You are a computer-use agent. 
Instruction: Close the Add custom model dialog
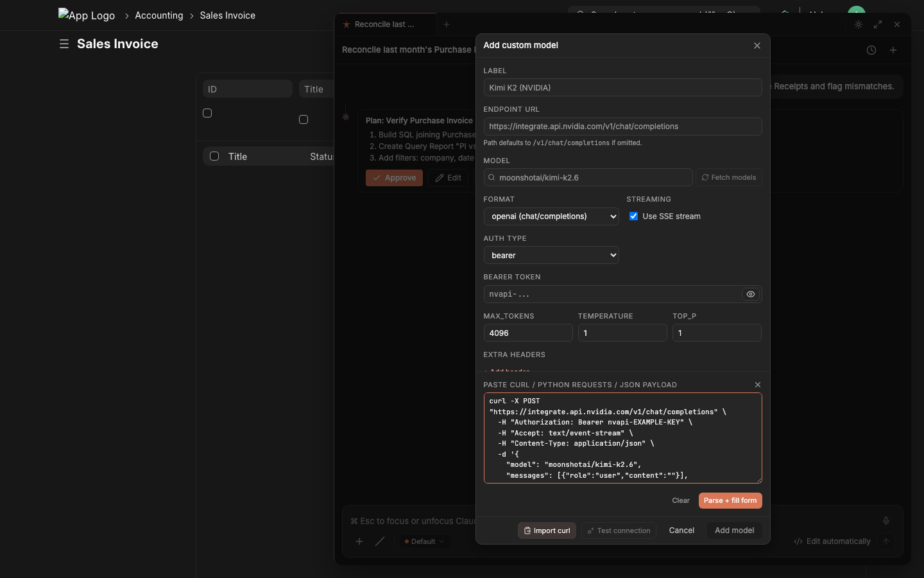[757, 46]
